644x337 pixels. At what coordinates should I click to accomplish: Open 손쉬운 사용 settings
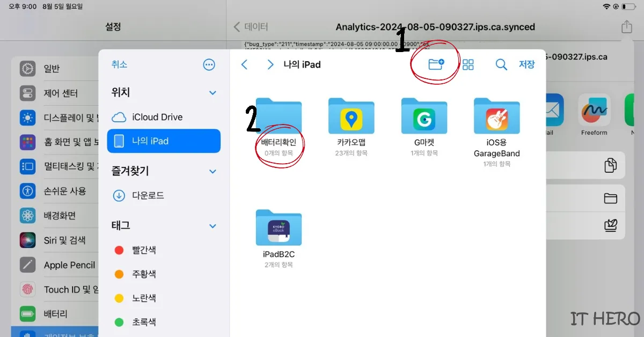[54, 191]
